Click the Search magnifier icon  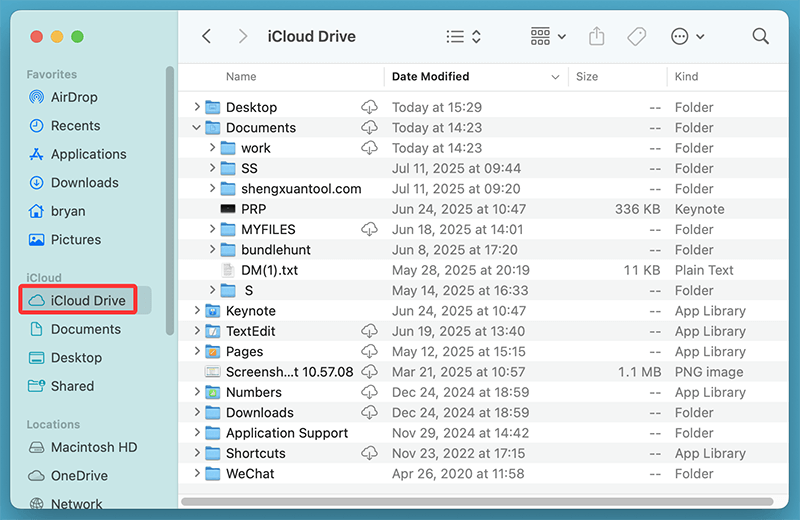pyautogui.click(x=760, y=36)
